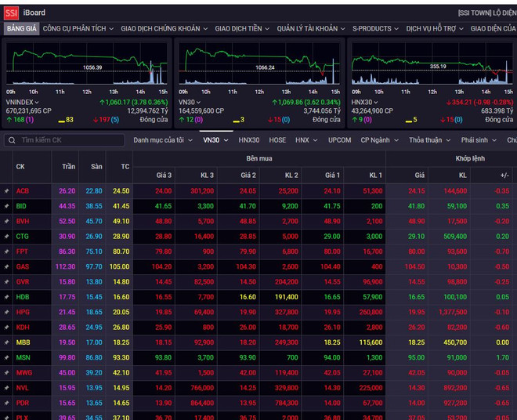The width and height of the screenshot is (517, 420).
Task: Click the pin icon beside HPG
Action: (x=6, y=312)
